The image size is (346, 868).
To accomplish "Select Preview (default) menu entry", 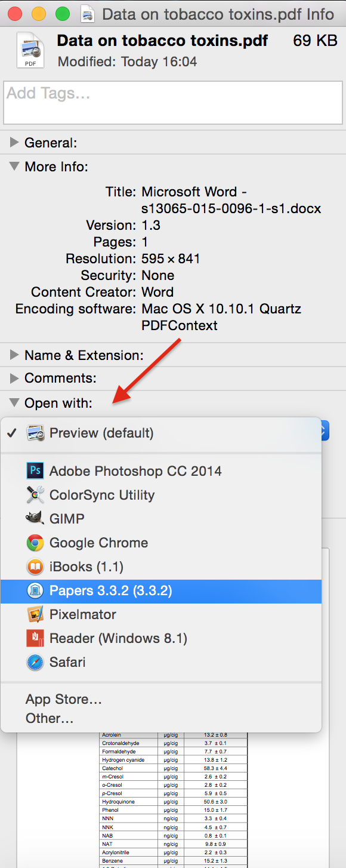I will tap(161, 433).
